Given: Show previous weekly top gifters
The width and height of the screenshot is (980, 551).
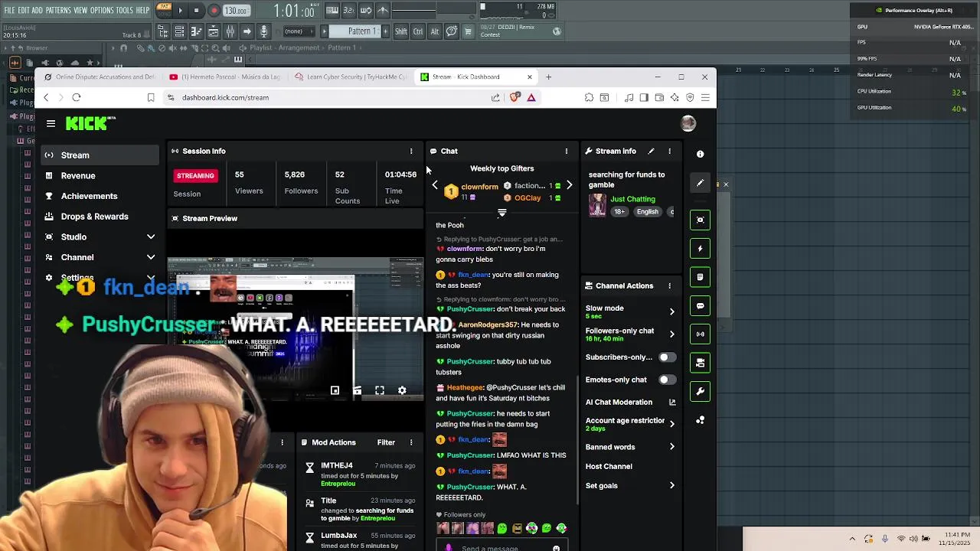Looking at the screenshot, I should [435, 185].
